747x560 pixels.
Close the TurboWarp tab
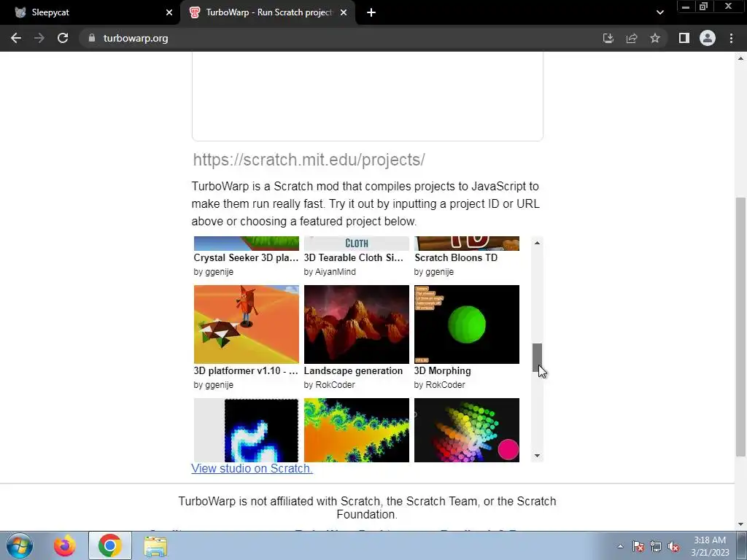[344, 12]
